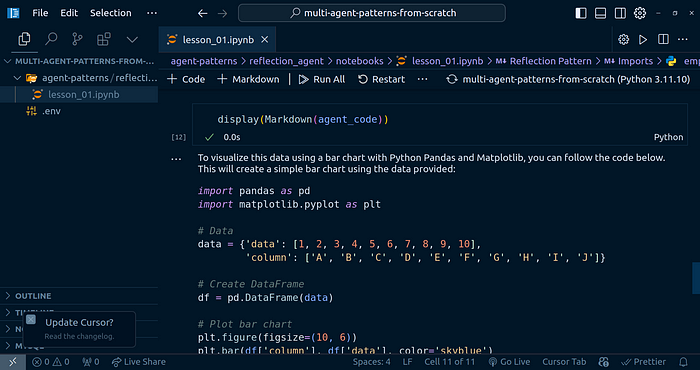Open the .env file
The height and width of the screenshot is (370, 700).
(51, 111)
